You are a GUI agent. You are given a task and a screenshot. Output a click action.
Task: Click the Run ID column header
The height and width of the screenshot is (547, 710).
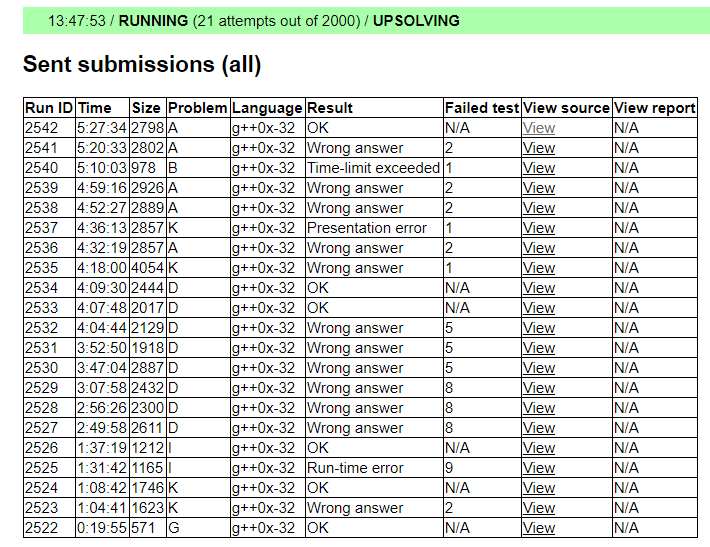(x=49, y=108)
